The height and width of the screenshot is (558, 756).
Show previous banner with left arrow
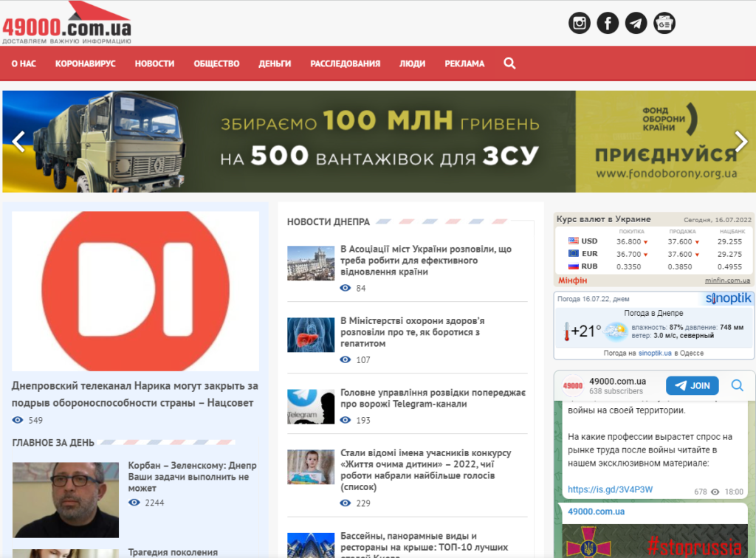coord(18,142)
